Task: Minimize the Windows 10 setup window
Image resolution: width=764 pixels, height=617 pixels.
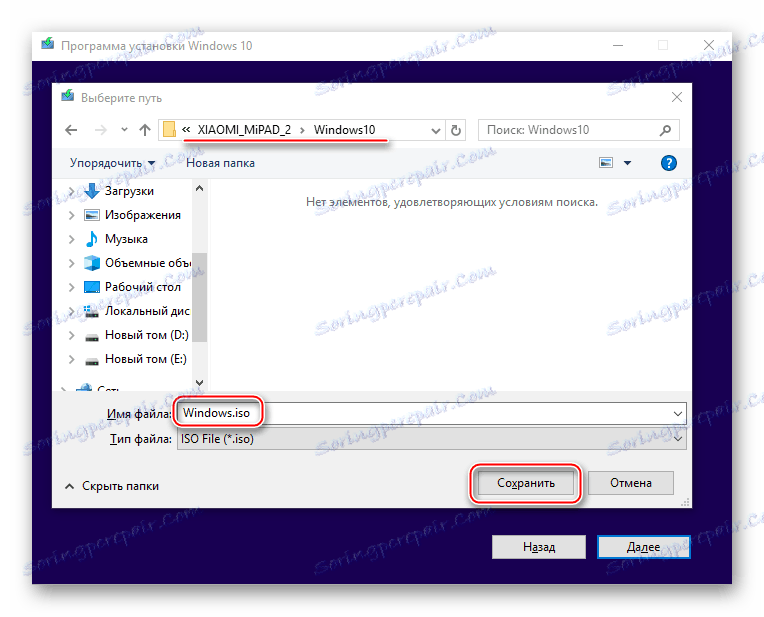Action: pos(618,45)
